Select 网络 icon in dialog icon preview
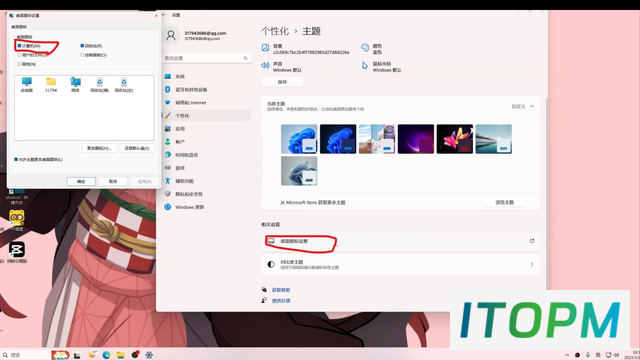Image resolution: width=640 pixels, height=360 pixels. (x=76, y=84)
